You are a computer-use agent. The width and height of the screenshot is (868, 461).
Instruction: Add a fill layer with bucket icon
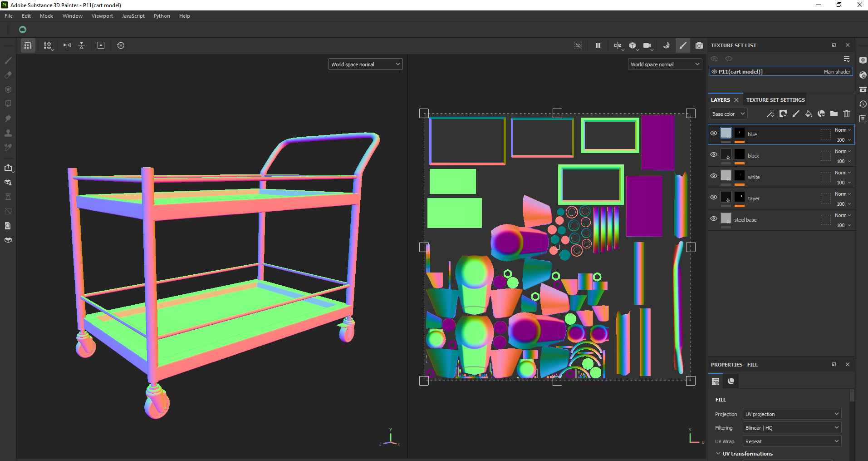click(x=809, y=114)
